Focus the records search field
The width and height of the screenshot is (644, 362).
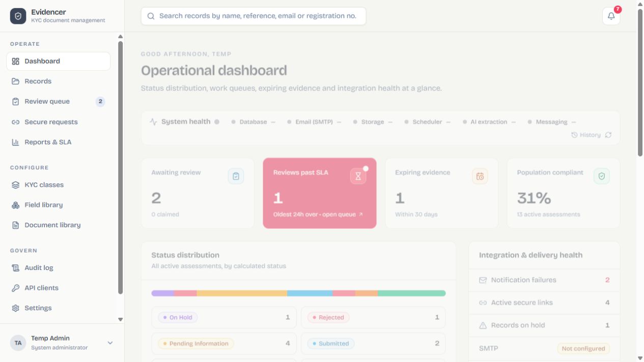click(254, 16)
